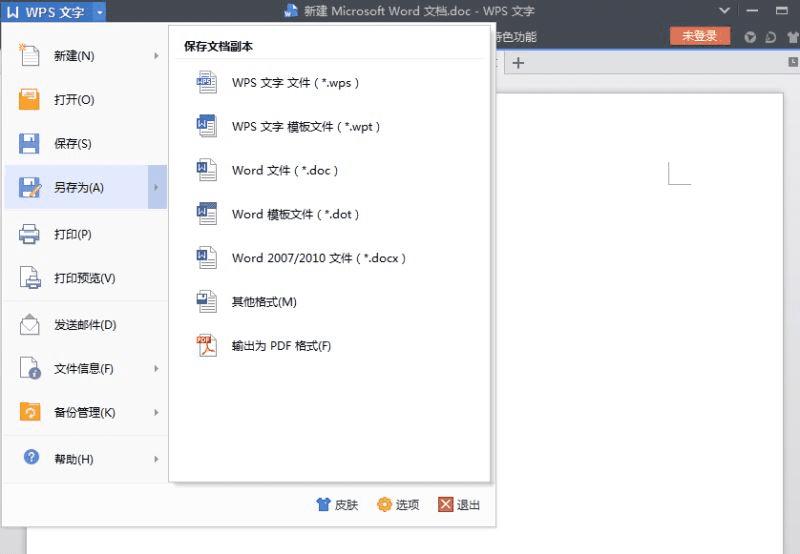Expand the 帮助(H) submenu arrow
The height and width of the screenshot is (554, 800).
click(157, 459)
